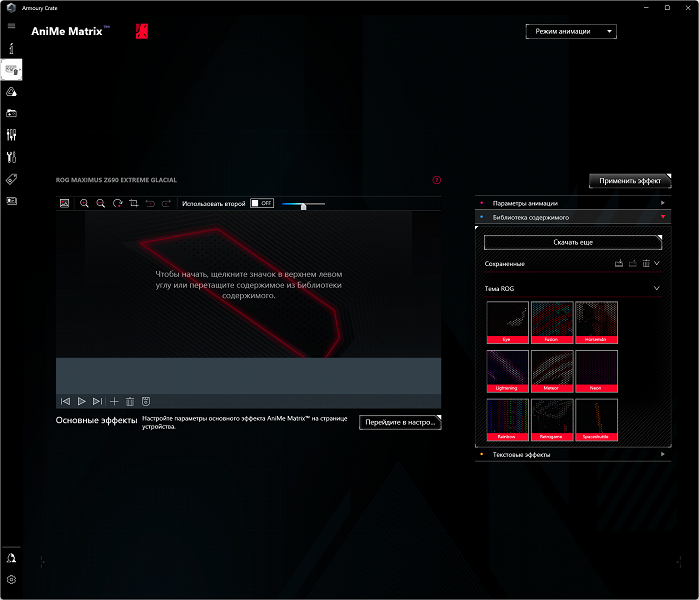Collapse the Тема ROG group chevron

tap(657, 288)
